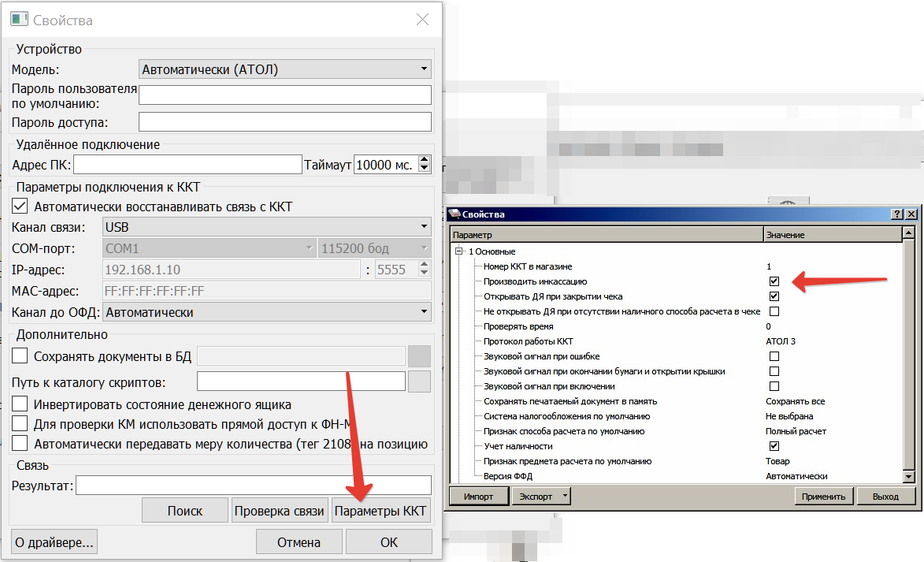Click the Пароль доступа input field
This screenshot has height=562, width=924.
coord(285,122)
